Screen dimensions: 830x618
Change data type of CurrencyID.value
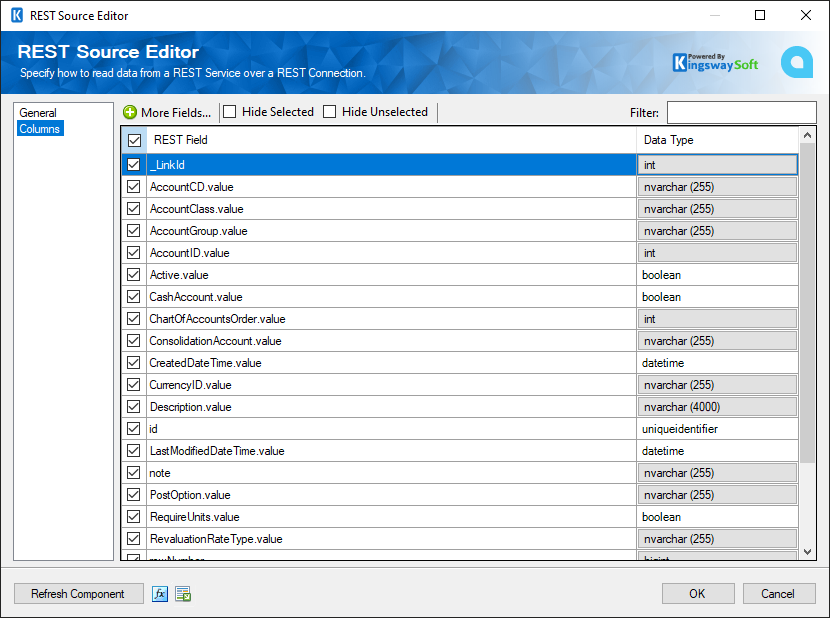pyautogui.click(x=717, y=384)
